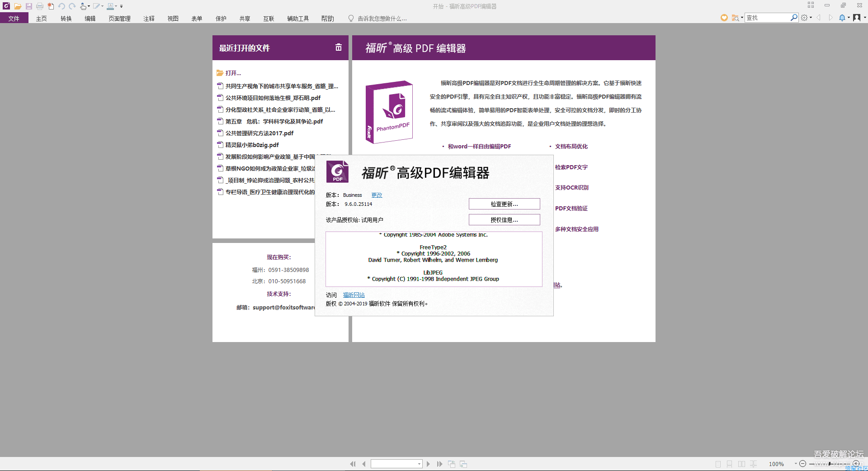Switch to the 页面管理 tab
868x471 pixels.
coord(119,19)
